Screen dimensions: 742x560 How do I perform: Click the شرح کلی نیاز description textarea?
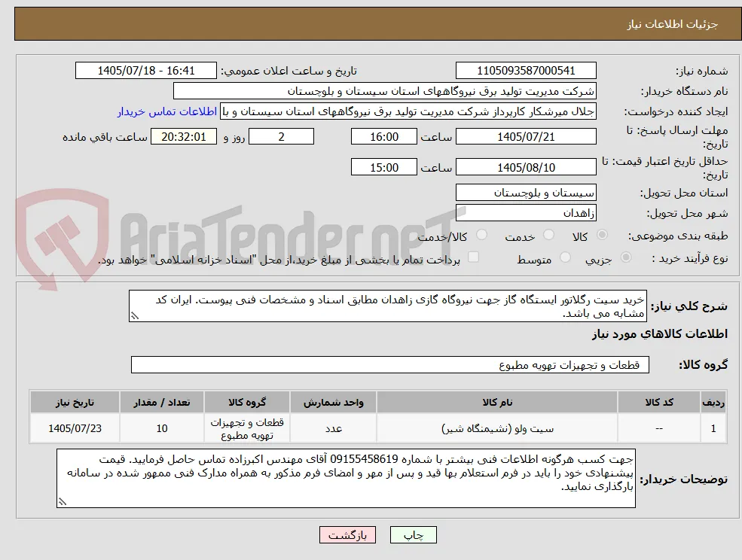387,306
